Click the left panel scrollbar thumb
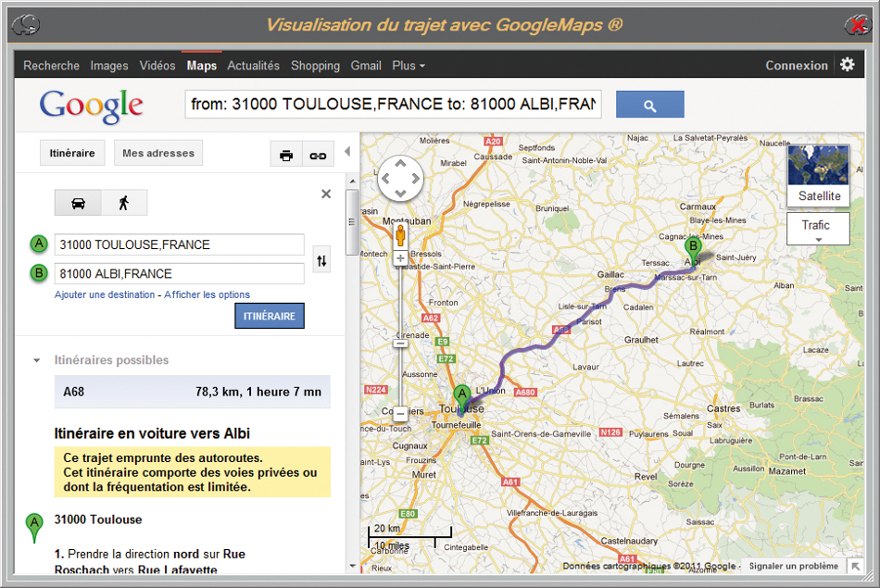880x588 pixels. (x=352, y=222)
